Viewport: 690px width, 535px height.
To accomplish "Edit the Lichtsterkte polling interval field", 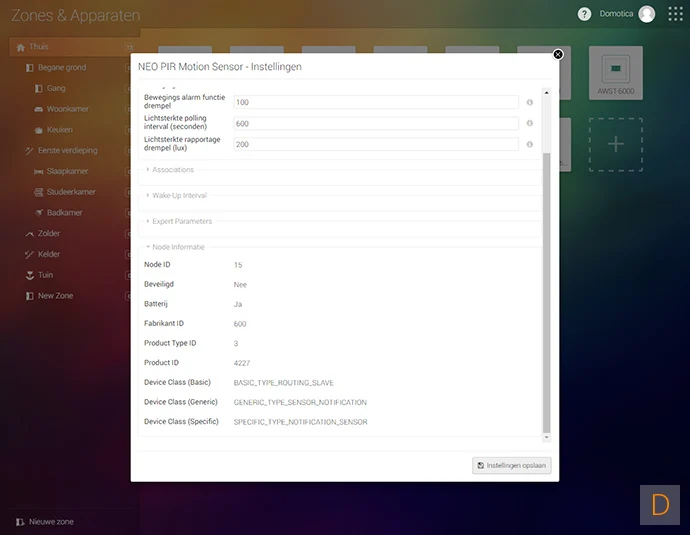I will pyautogui.click(x=376, y=123).
